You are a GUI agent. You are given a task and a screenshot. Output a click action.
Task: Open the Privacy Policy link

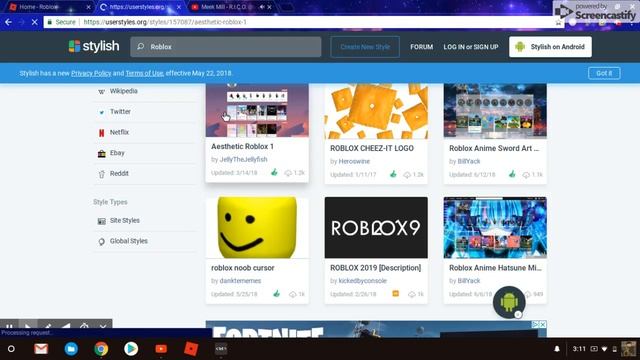click(91, 73)
